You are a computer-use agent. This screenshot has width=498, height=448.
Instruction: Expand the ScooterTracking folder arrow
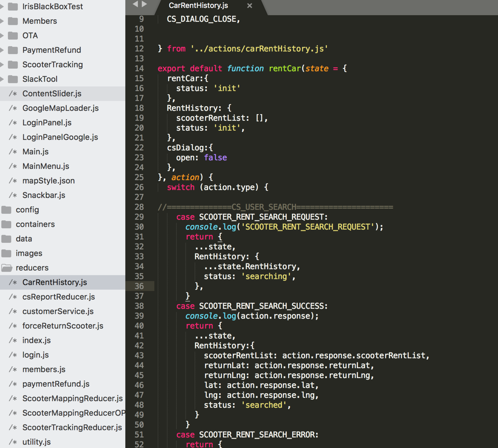[x=2, y=64]
